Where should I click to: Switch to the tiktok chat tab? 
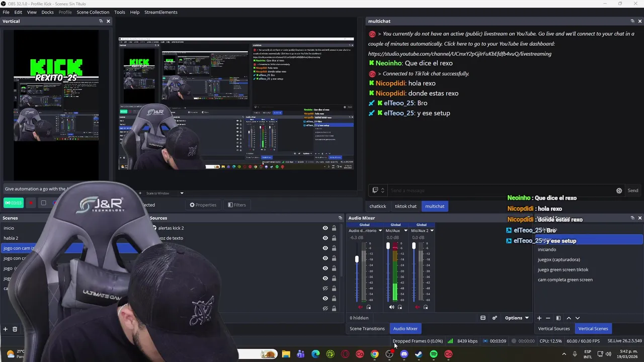(406, 206)
